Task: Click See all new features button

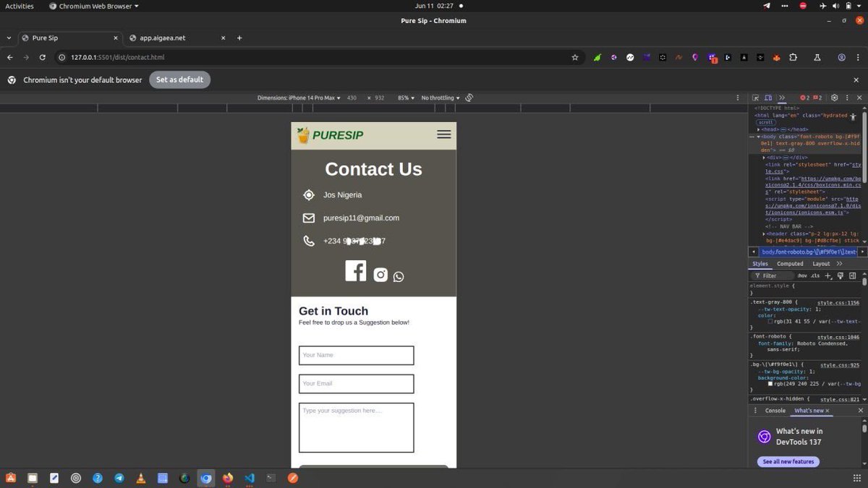Action: (x=788, y=461)
